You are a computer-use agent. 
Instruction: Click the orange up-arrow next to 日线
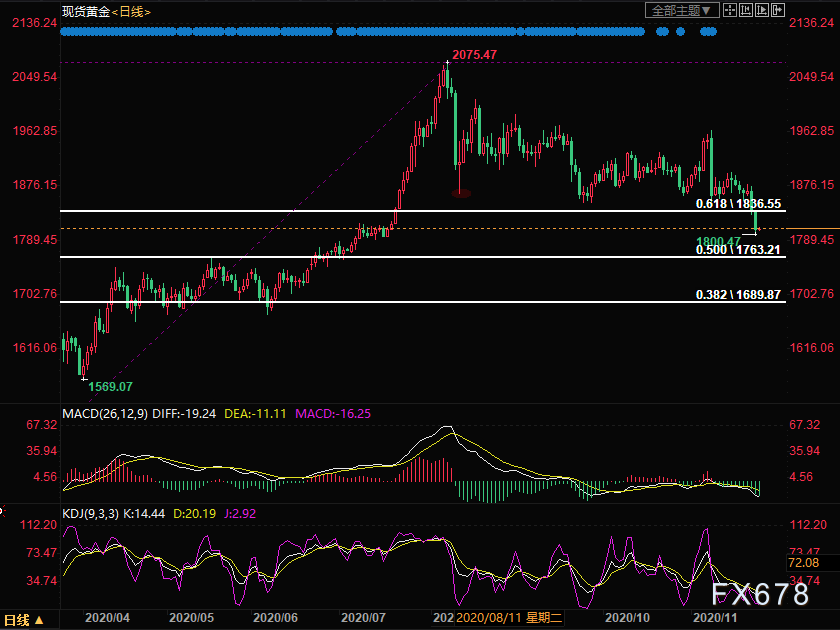tap(40, 620)
